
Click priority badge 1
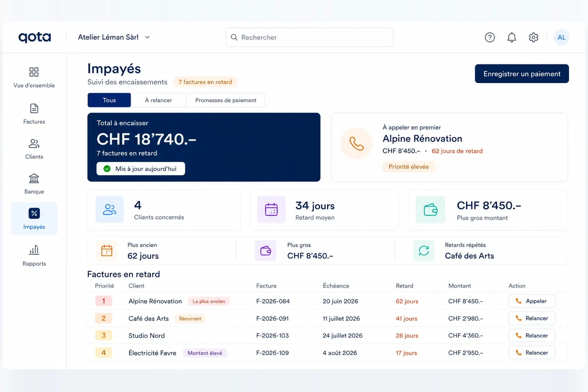(103, 301)
